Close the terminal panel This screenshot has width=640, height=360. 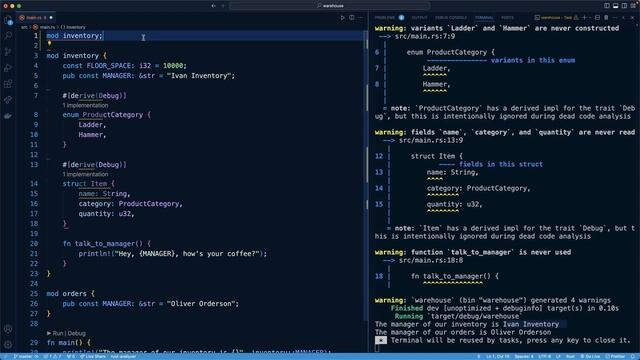click(x=633, y=18)
